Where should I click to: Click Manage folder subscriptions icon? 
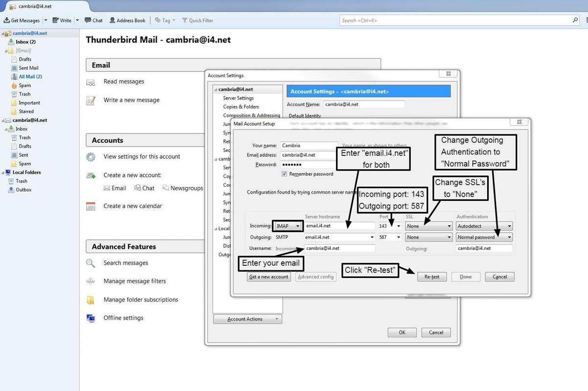(x=90, y=300)
